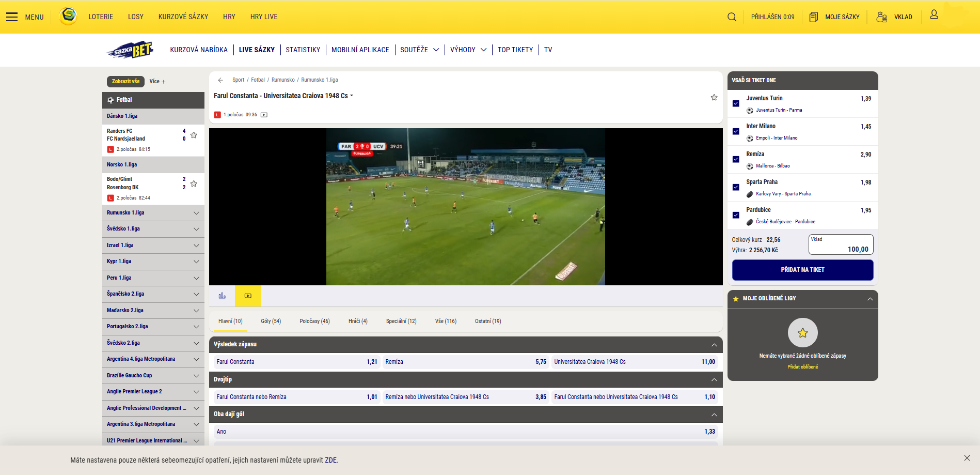Favorite the Randers FC match star

[x=194, y=135]
